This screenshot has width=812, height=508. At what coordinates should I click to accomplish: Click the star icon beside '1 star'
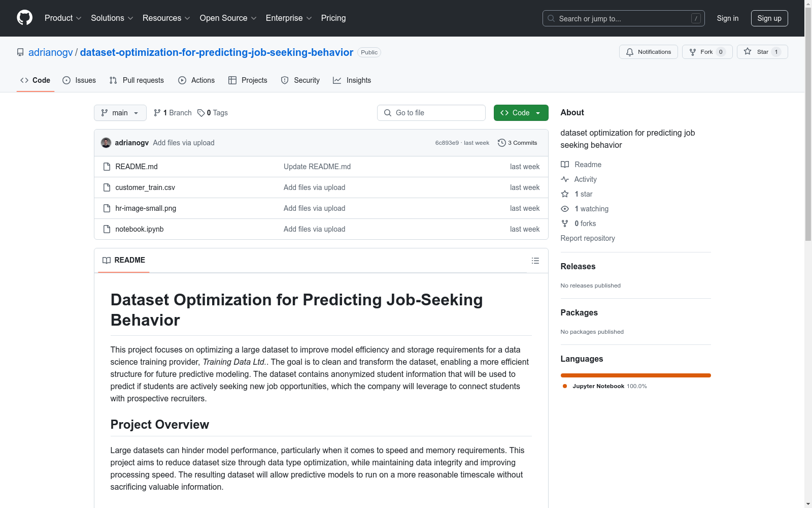[565, 194]
